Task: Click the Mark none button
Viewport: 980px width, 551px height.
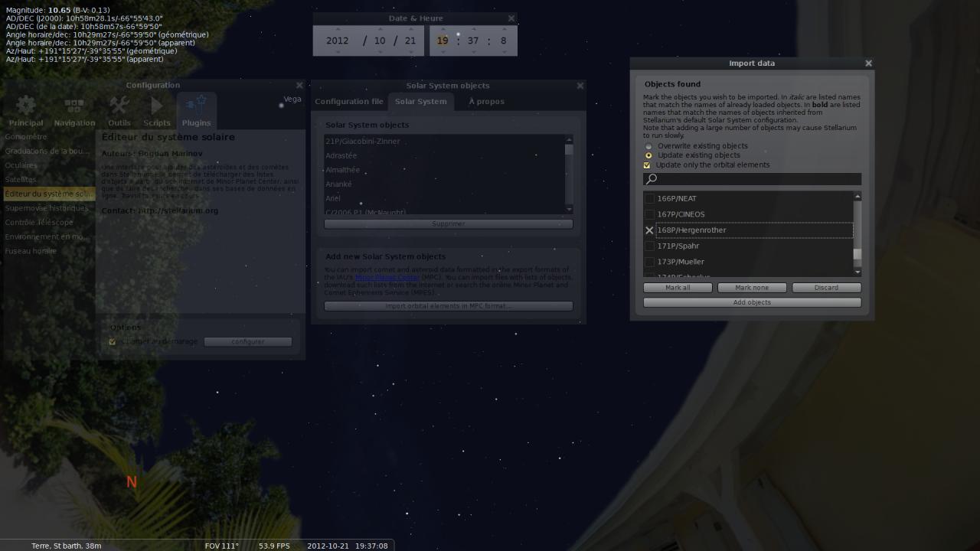Action: pyautogui.click(x=752, y=288)
